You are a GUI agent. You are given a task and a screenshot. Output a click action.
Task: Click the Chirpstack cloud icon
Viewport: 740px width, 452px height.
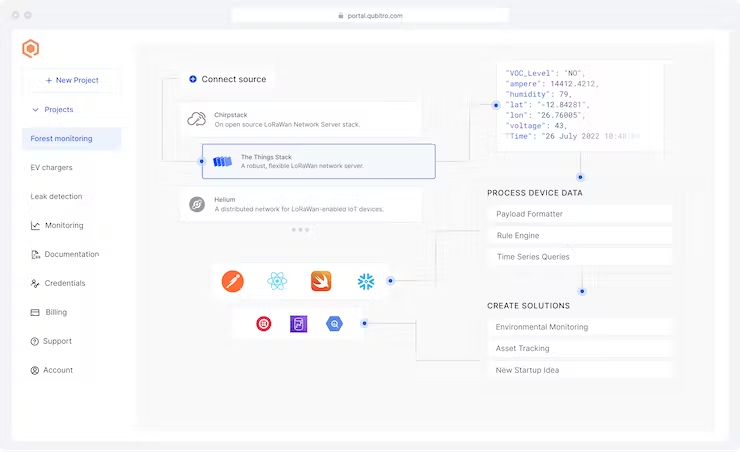196,119
